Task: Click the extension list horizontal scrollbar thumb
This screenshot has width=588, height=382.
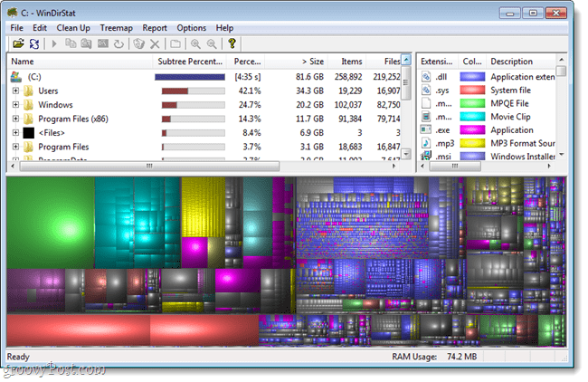Action: coord(454,166)
